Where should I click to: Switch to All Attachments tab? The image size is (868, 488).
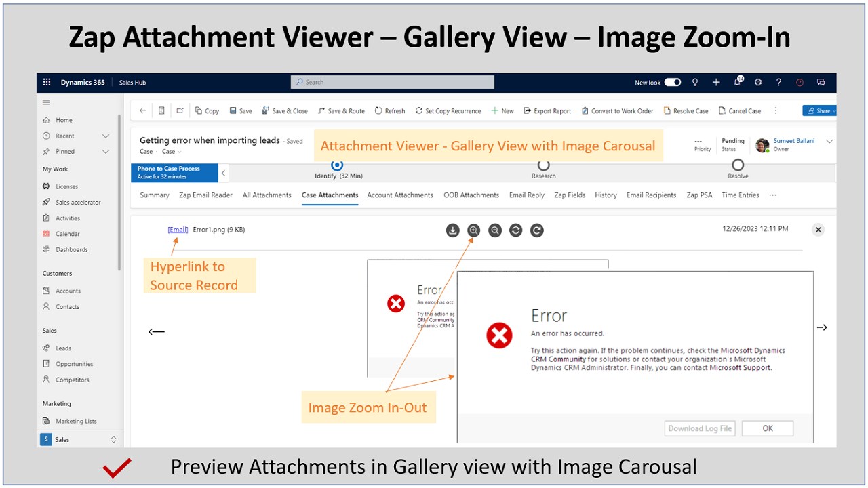click(267, 195)
